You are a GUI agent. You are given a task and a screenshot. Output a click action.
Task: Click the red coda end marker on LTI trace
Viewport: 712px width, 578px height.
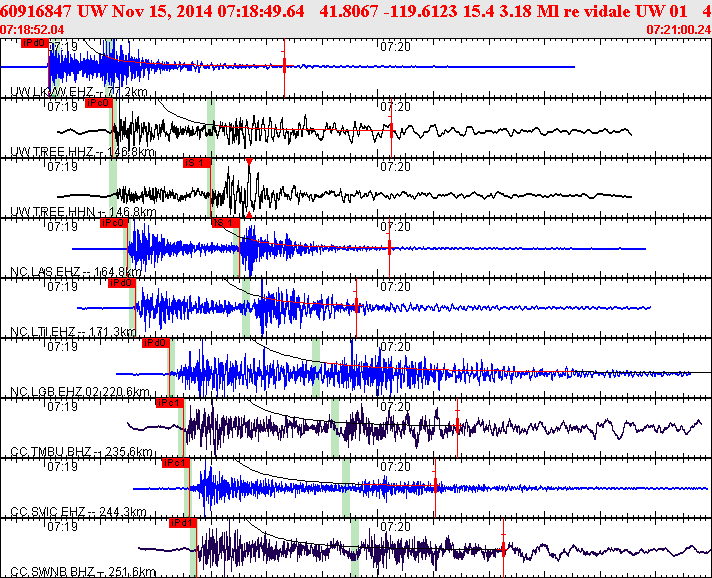pyautogui.click(x=356, y=306)
